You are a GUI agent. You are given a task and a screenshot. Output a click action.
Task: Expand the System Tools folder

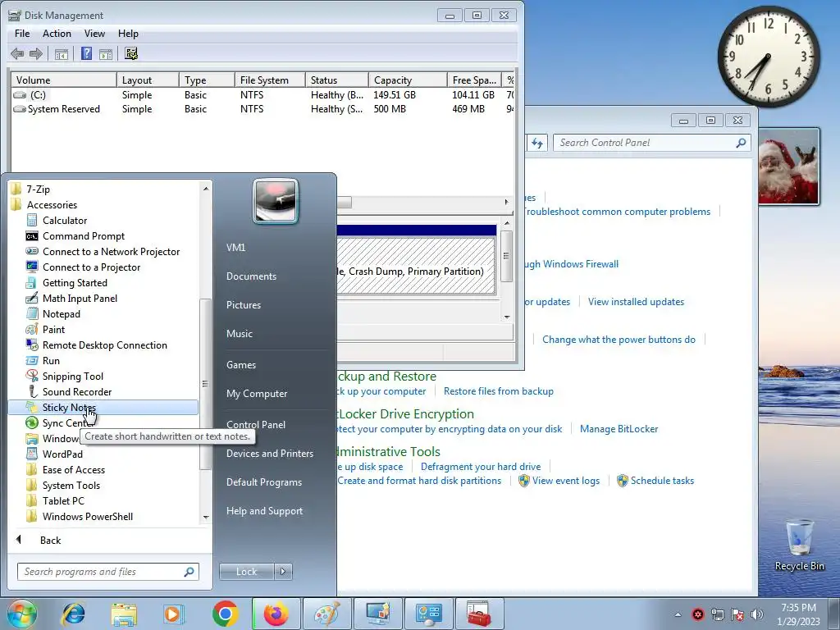click(71, 485)
